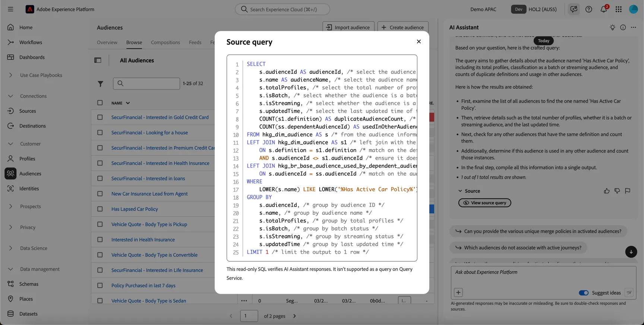Select checkbox for Interested in Health Insurance

pos(100,240)
